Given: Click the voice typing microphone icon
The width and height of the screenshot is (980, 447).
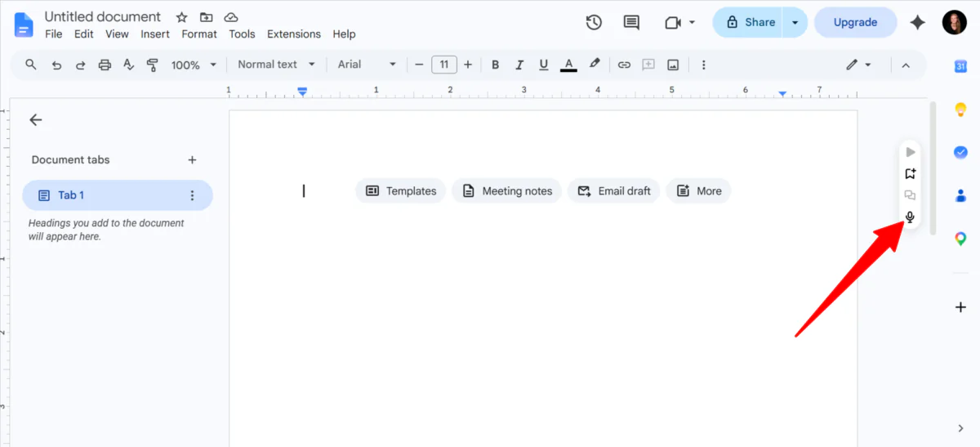Looking at the screenshot, I should click(910, 217).
